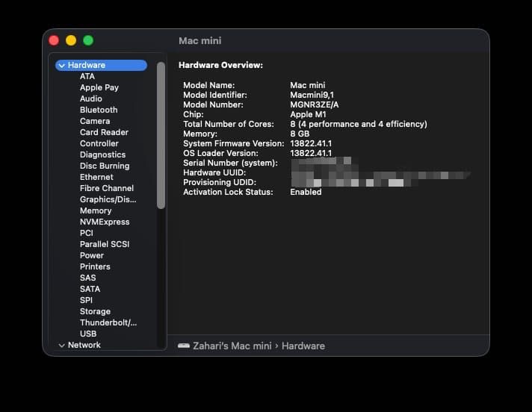Select Printers in the sidebar
This screenshot has width=532, height=412.
[x=95, y=266]
